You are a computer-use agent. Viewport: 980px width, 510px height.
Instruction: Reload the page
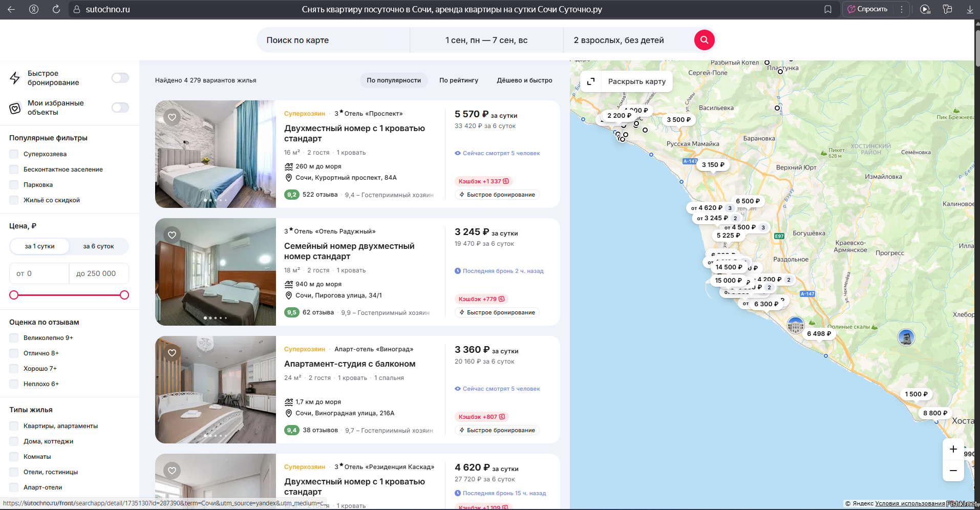[x=56, y=9]
